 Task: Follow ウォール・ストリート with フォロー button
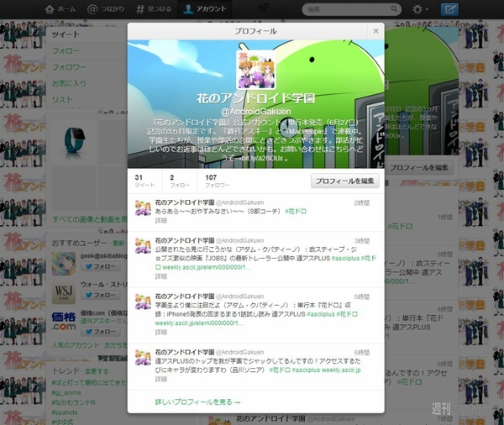click(x=101, y=295)
